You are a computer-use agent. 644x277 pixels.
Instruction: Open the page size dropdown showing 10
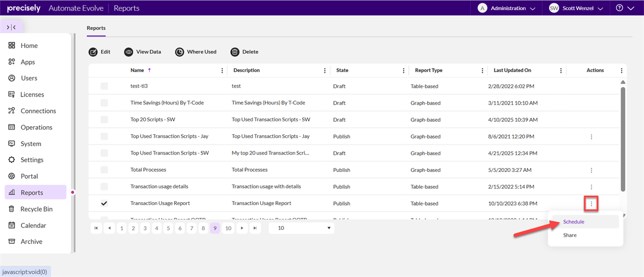point(302,228)
